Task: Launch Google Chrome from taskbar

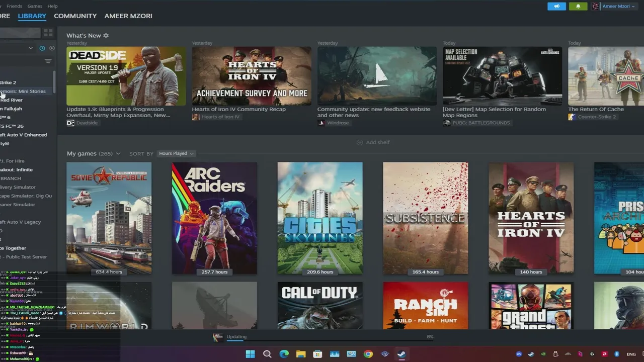Action: coord(368,354)
